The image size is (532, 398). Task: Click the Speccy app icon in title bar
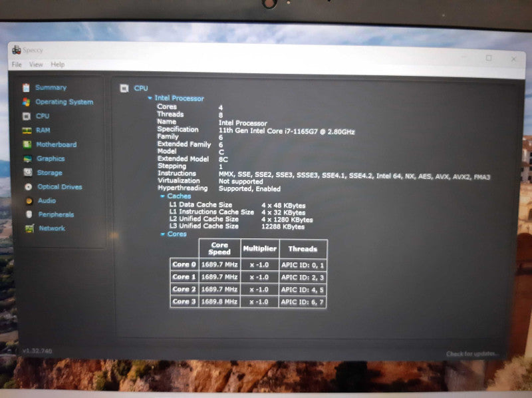tap(17, 51)
